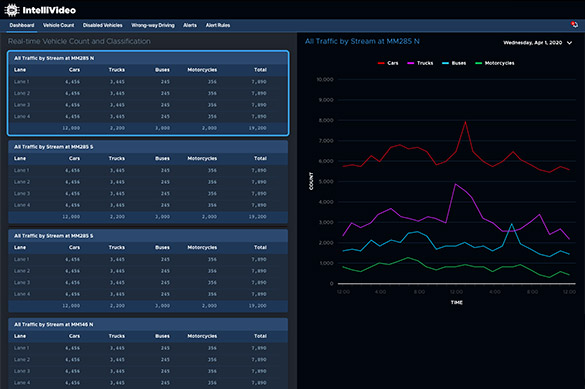The width and height of the screenshot is (585, 389).
Task: Click the green Motorcycles legend swatch
Action: tap(478, 63)
